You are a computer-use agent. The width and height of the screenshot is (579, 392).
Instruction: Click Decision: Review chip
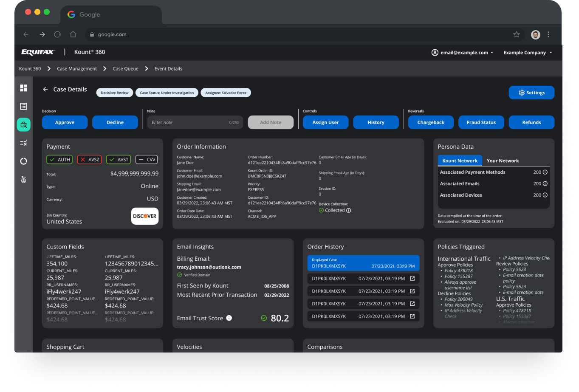(114, 93)
